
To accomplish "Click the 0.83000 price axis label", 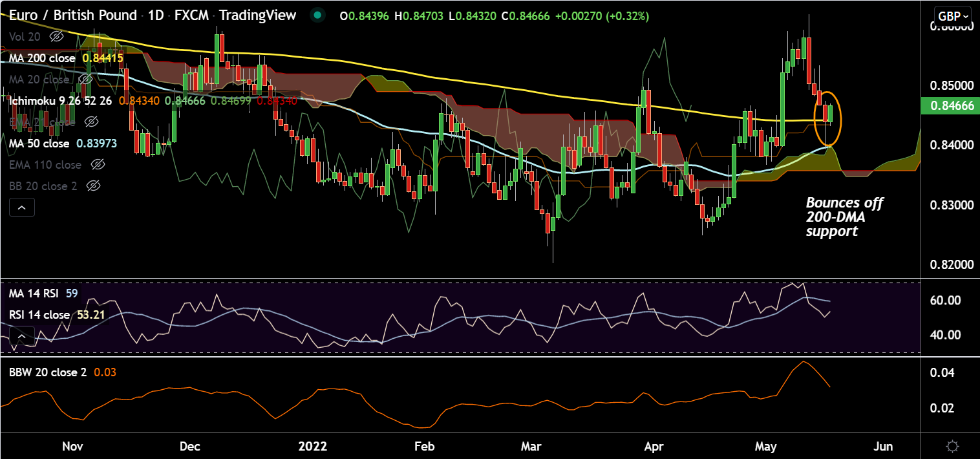I will click(x=950, y=206).
